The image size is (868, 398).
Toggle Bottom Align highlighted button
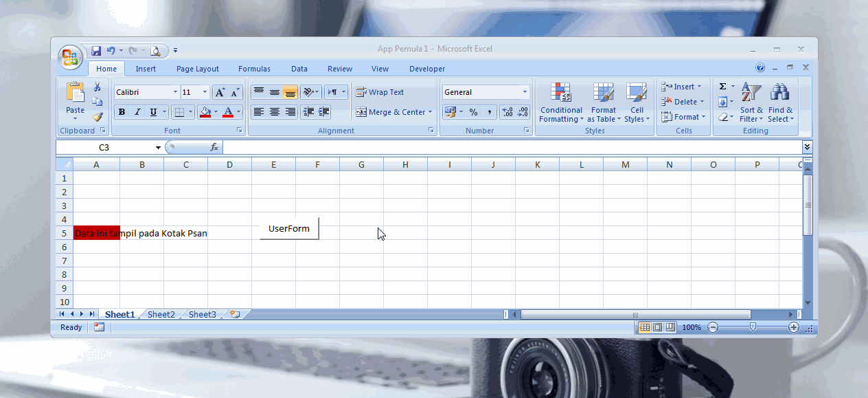[290, 92]
